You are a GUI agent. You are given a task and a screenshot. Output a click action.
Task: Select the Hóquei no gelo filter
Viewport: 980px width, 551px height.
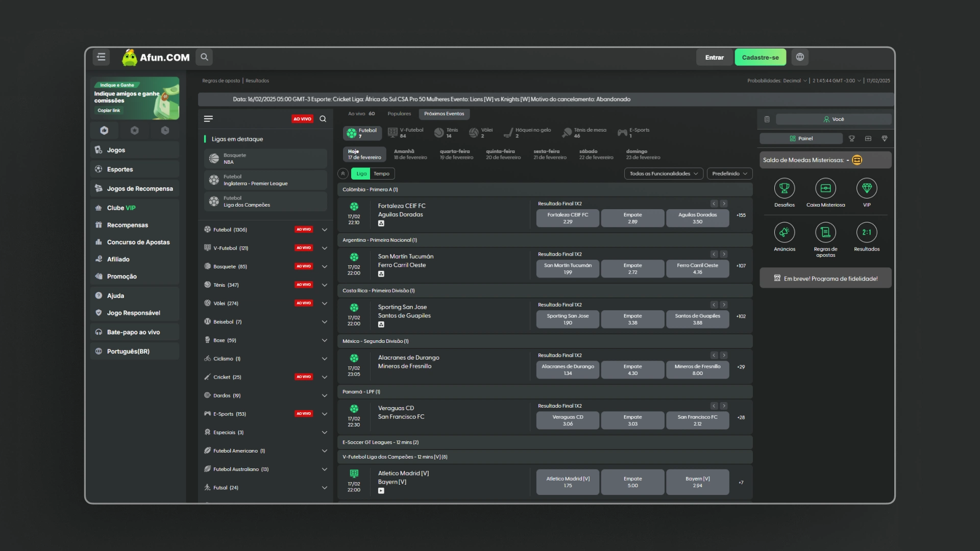pyautogui.click(x=527, y=133)
